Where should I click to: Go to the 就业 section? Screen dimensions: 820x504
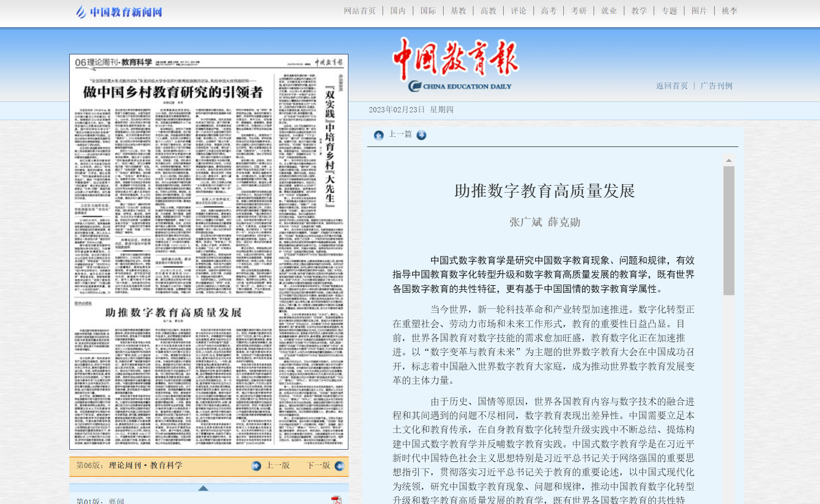[609, 11]
